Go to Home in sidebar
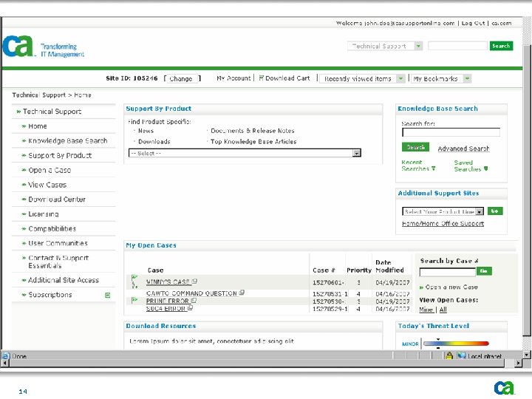This screenshot has width=532, height=399. [x=38, y=126]
